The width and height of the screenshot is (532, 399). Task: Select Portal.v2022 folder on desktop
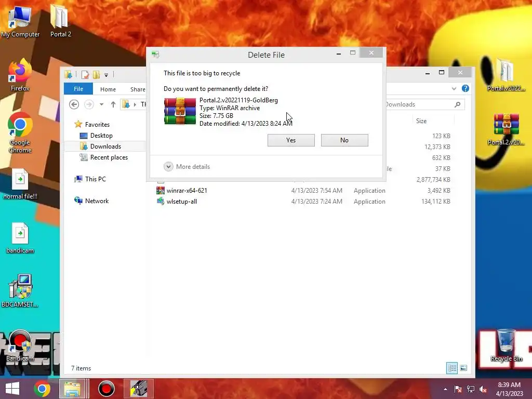point(506,75)
